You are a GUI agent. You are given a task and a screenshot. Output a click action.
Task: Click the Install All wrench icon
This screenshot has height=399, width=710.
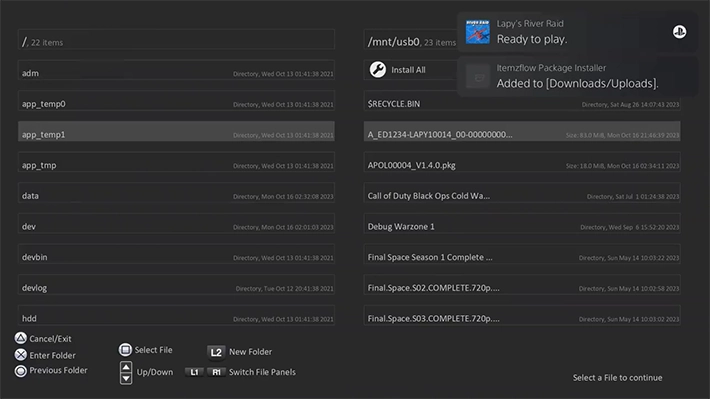point(378,70)
